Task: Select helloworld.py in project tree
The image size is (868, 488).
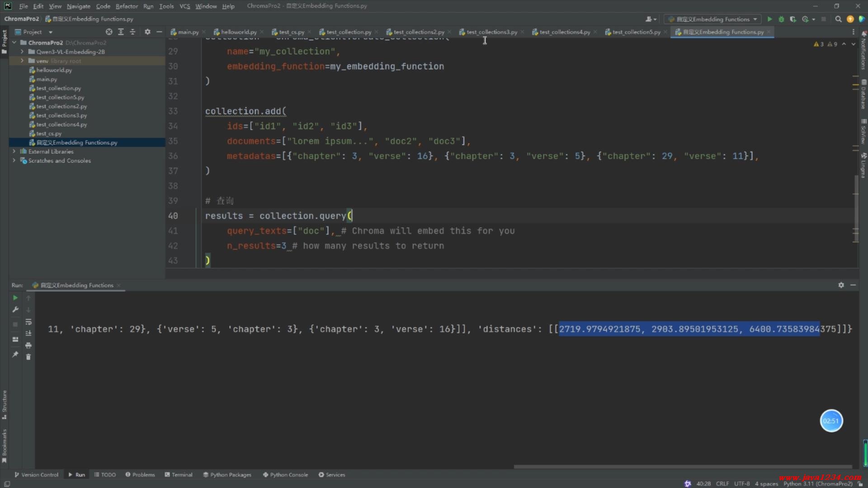Action: 54,70
